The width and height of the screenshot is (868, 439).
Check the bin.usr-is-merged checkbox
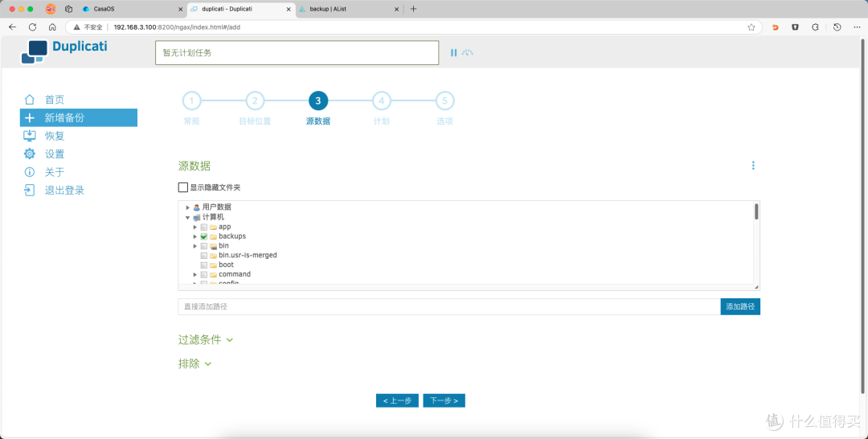pos(203,256)
